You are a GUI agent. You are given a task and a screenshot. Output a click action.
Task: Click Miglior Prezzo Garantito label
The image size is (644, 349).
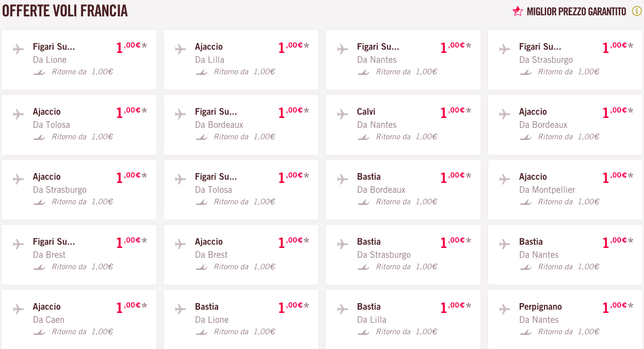point(576,11)
